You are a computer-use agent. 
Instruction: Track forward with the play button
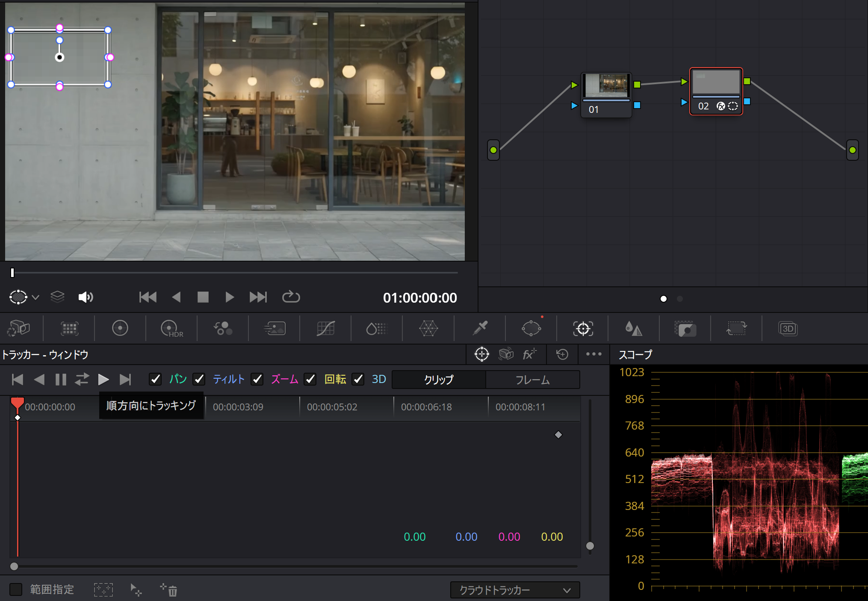click(103, 380)
